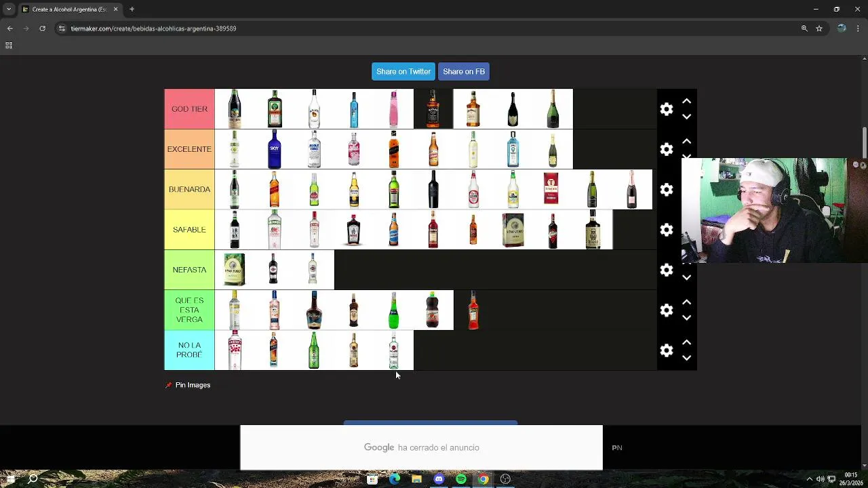Open settings gear for EXCELENTE row
Viewport: 868px width, 488px height.
point(667,149)
